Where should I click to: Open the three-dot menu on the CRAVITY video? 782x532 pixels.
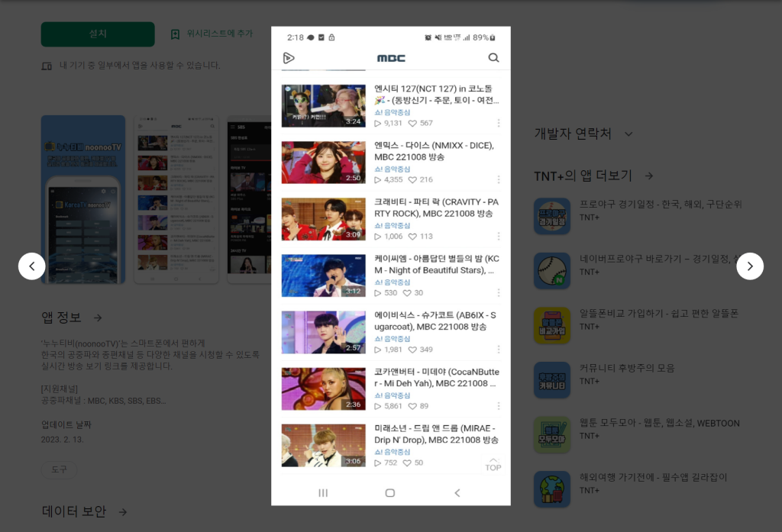(499, 236)
